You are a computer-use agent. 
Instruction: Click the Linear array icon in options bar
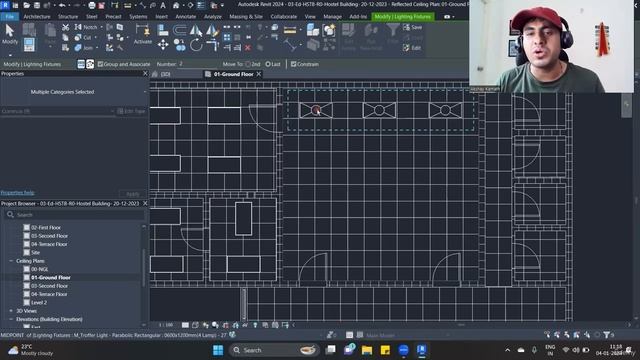81,64
